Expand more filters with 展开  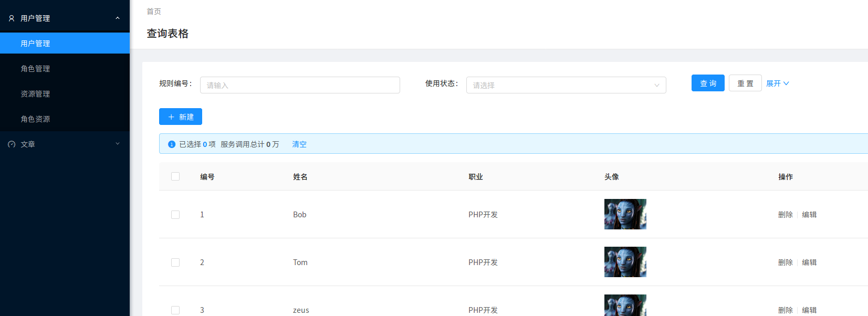(x=778, y=83)
